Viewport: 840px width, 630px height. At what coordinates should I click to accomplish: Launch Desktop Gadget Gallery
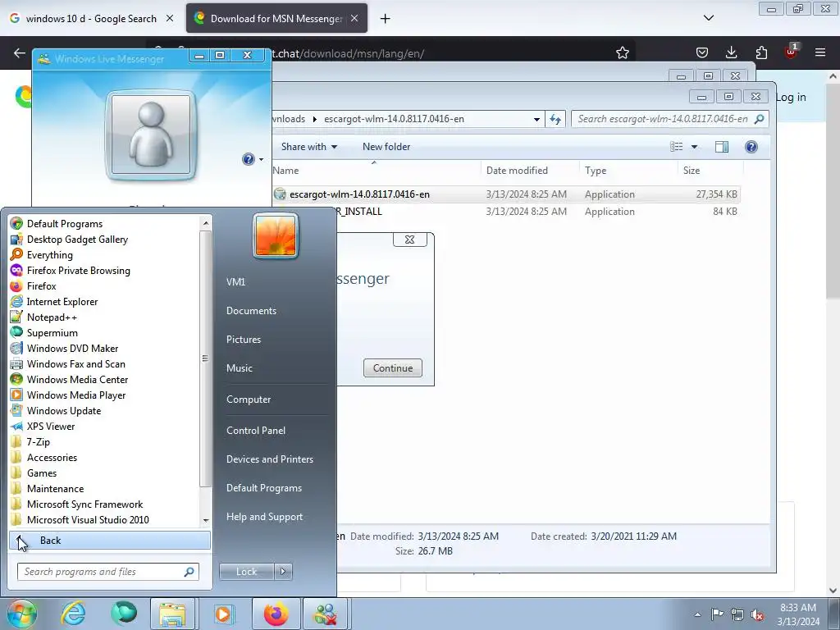77,240
